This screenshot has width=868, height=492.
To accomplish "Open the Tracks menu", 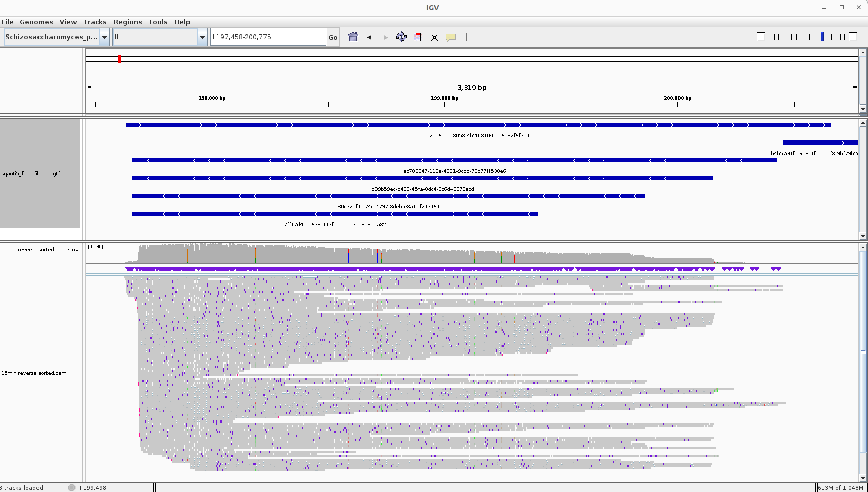I will pos(95,22).
